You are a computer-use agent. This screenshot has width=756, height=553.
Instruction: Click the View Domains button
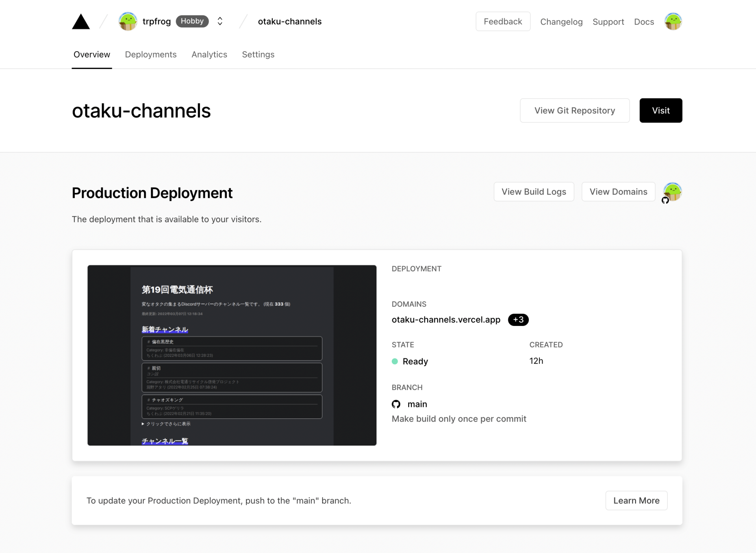tap(618, 192)
